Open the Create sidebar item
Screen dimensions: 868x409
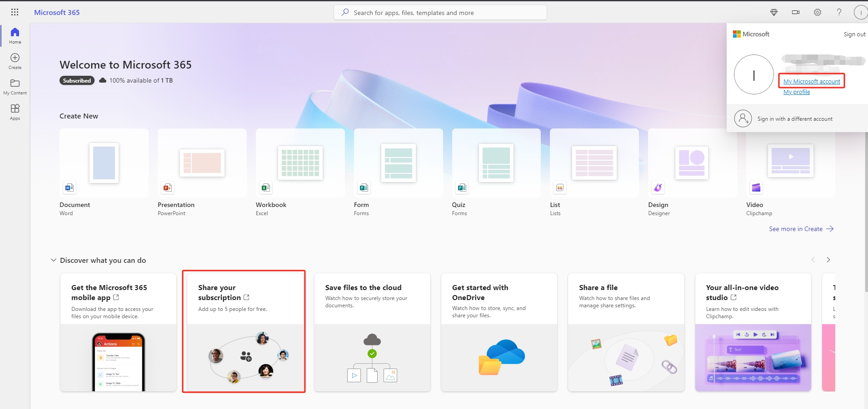pyautogui.click(x=15, y=61)
